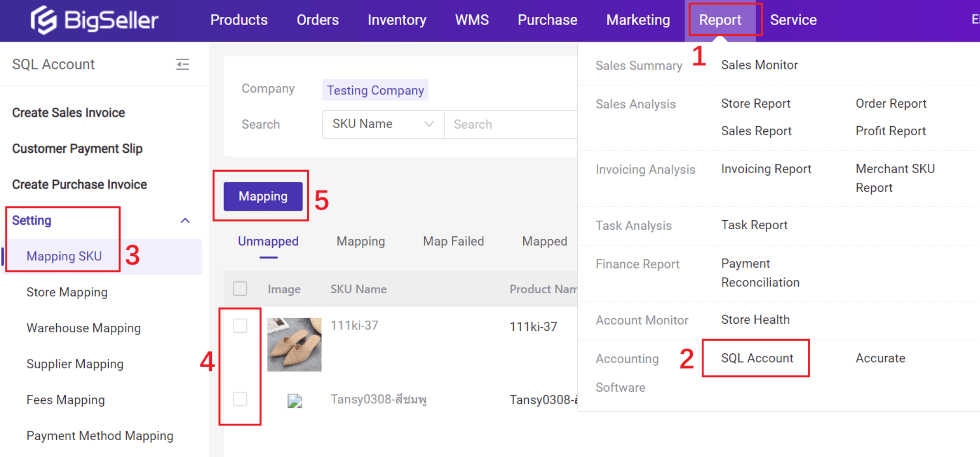Select Mapping SKU under Setting
Viewport: 980px width, 457px height.
click(64, 256)
